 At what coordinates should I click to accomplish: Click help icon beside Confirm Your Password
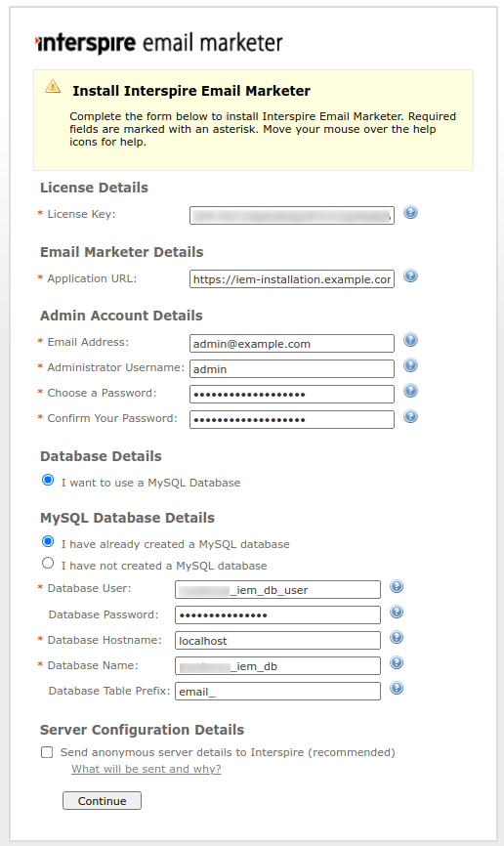point(410,416)
